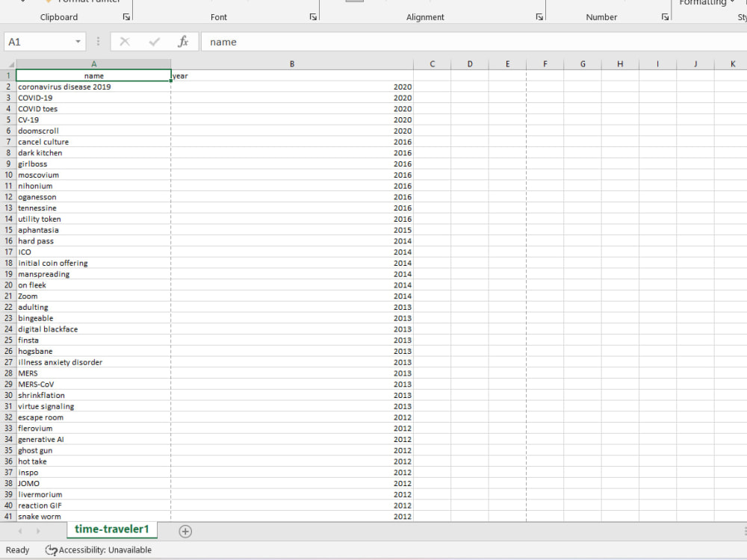Select cell containing dark kitchen
The image size is (747, 560).
(x=94, y=153)
